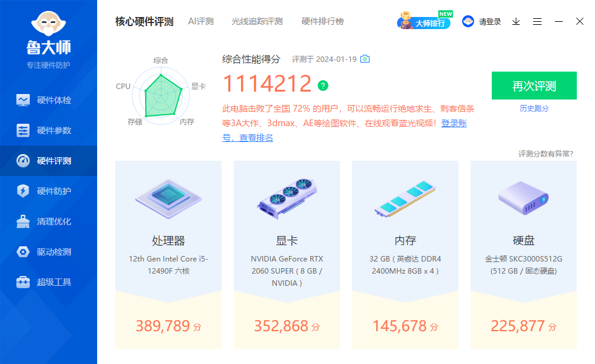
Task: Close the 鲁大师 window
Action: (x=579, y=21)
